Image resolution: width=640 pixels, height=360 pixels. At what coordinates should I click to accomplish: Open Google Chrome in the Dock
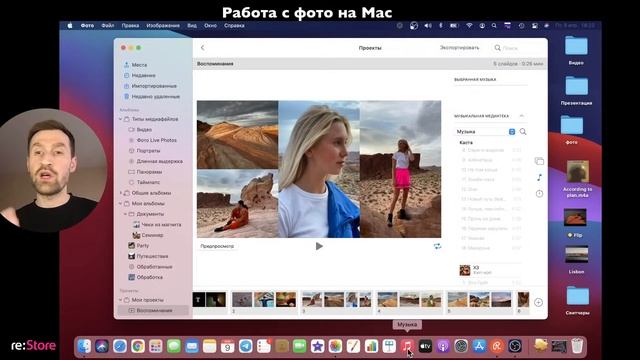[138, 346]
